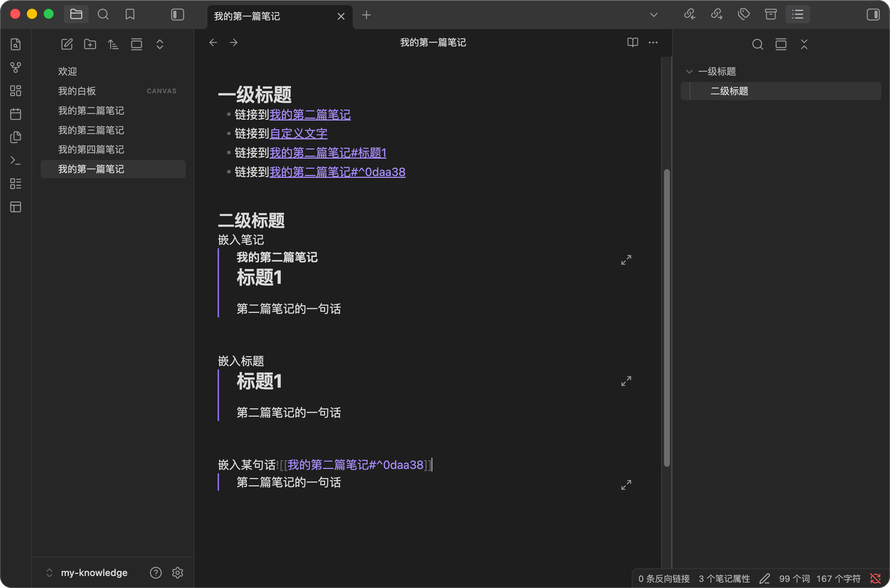
Task: Show outgoing links for the current note
Action: tap(716, 14)
